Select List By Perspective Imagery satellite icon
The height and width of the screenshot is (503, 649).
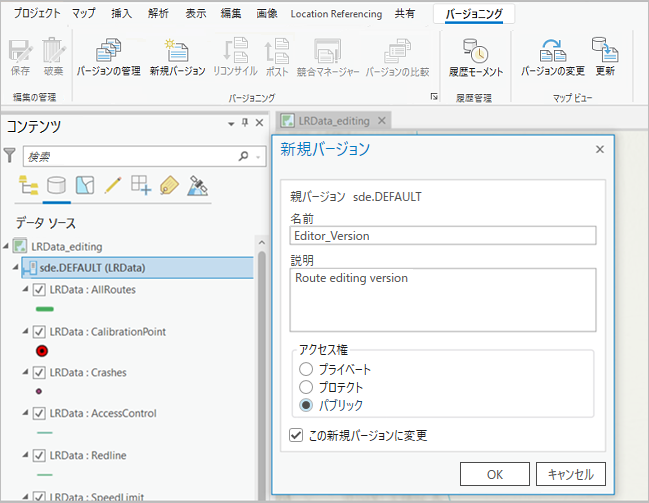point(197,185)
